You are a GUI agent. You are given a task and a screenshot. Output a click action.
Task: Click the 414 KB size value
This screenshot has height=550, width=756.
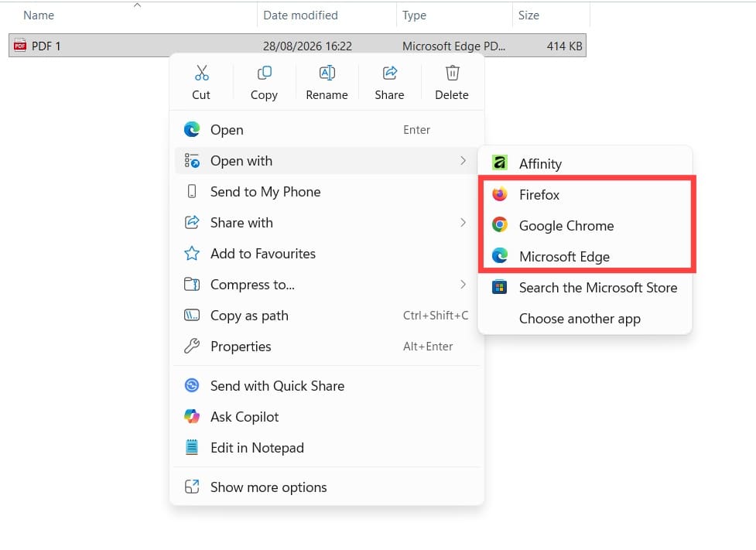[564, 46]
